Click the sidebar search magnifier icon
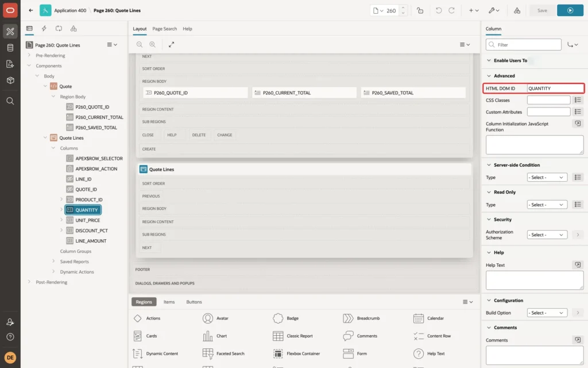This screenshot has width=588, height=368. (x=10, y=101)
